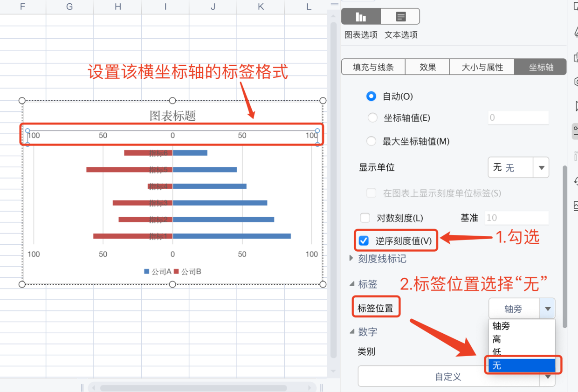578x392 pixels.
Task: Click the red bar for 指标2
Action: (145, 220)
